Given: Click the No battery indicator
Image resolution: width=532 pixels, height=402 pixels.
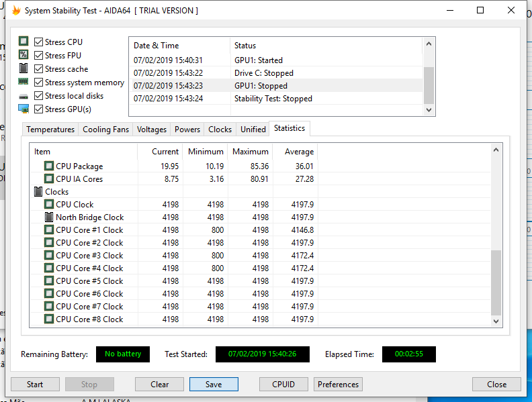Looking at the screenshot, I should [x=123, y=354].
